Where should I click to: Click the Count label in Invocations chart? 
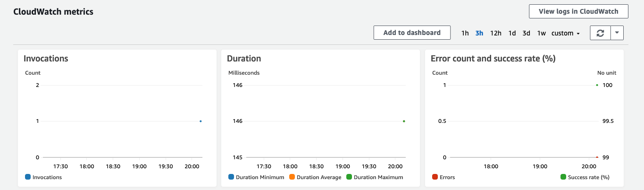pos(33,73)
